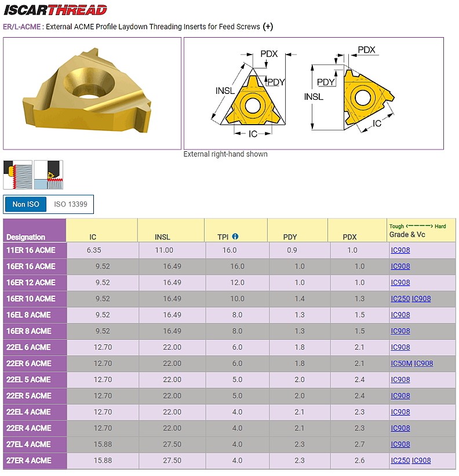Select the 22ER 4 ACME designation
The width and height of the screenshot is (459, 476).
29,428
